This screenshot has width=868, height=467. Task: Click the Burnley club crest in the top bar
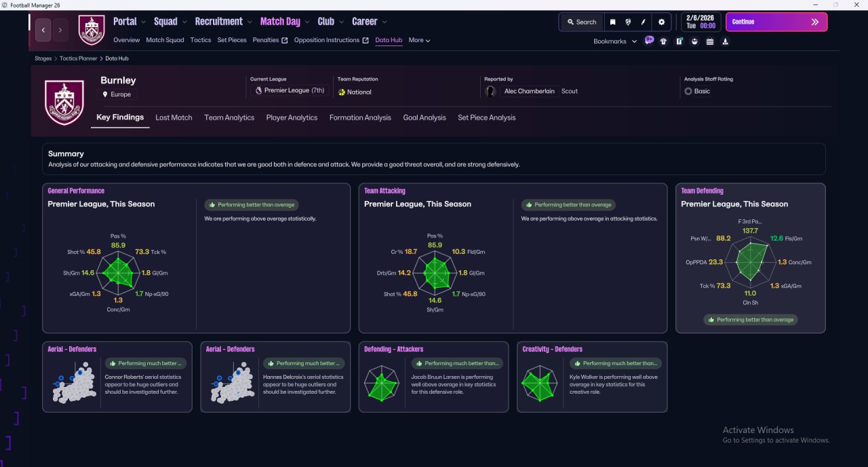click(x=92, y=30)
